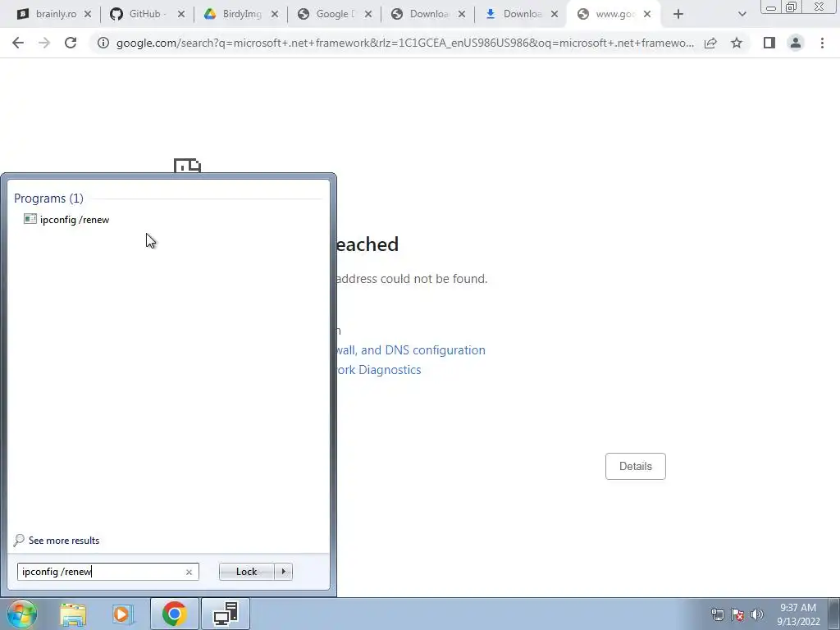Click the Chrome taskbar icon
The height and width of the screenshot is (630, 840).
(x=174, y=614)
